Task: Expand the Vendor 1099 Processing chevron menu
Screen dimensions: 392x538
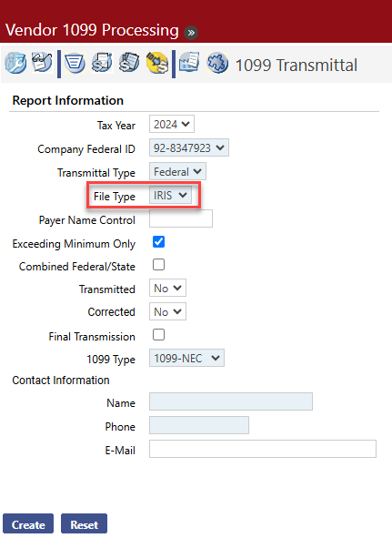Action: coord(191,33)
